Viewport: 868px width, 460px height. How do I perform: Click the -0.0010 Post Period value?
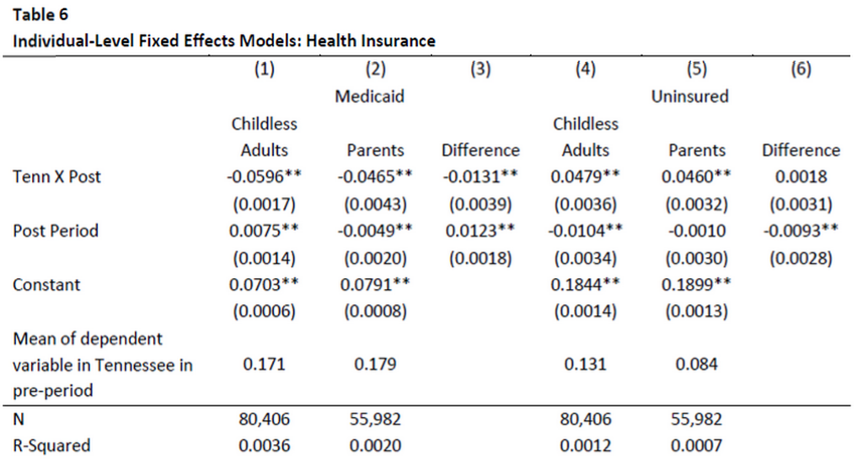pyautogui.click(x=697, y=232)
